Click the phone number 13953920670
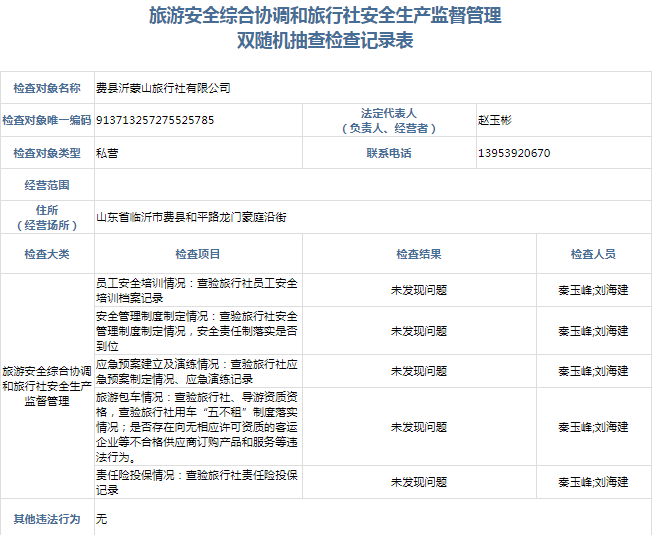This screenshot has height=549, width=656. tap(514, 153)
